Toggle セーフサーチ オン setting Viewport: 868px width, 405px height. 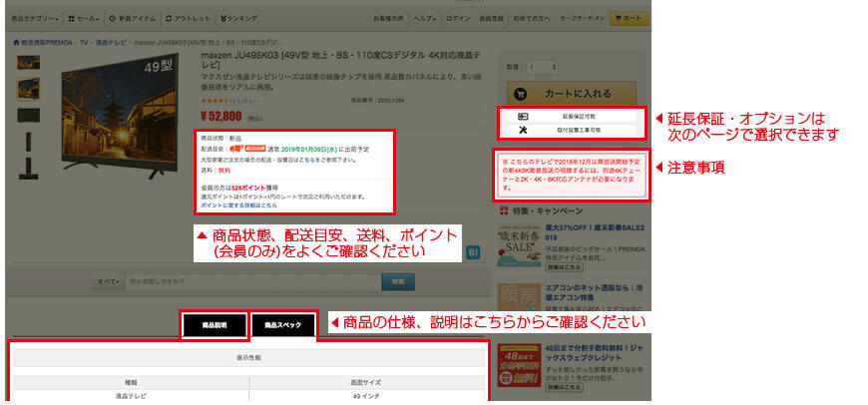pyautogui.click(x=583, y=18)
